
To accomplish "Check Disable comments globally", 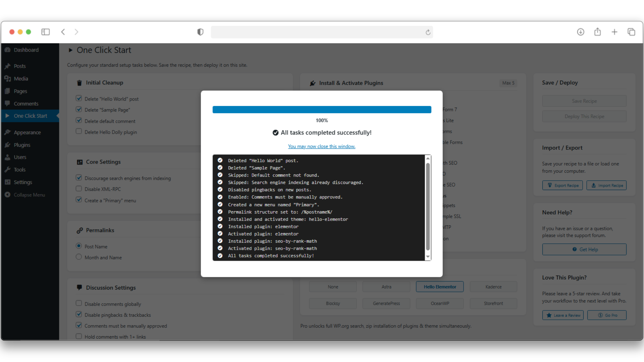I will click(x=79, y=303).
